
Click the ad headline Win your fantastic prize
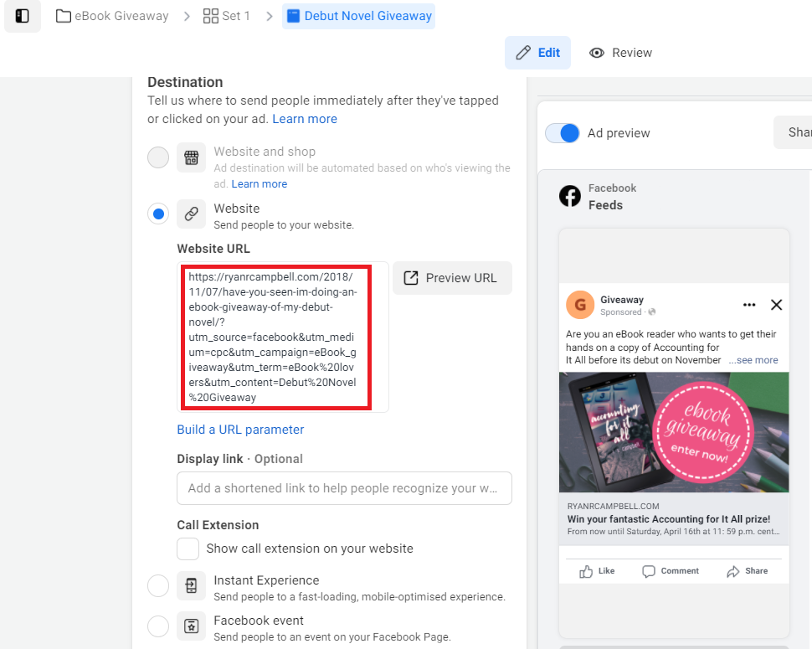(x=669, y=519)
